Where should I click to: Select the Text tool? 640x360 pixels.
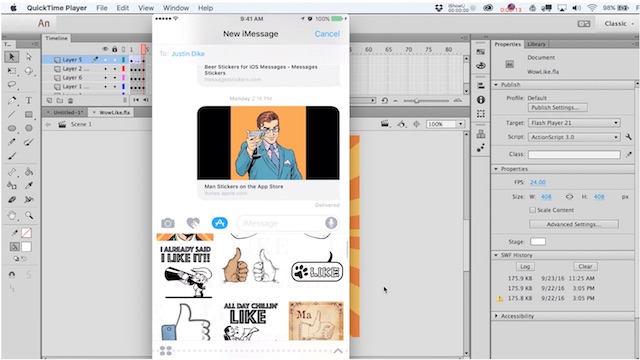coord(29,100)
